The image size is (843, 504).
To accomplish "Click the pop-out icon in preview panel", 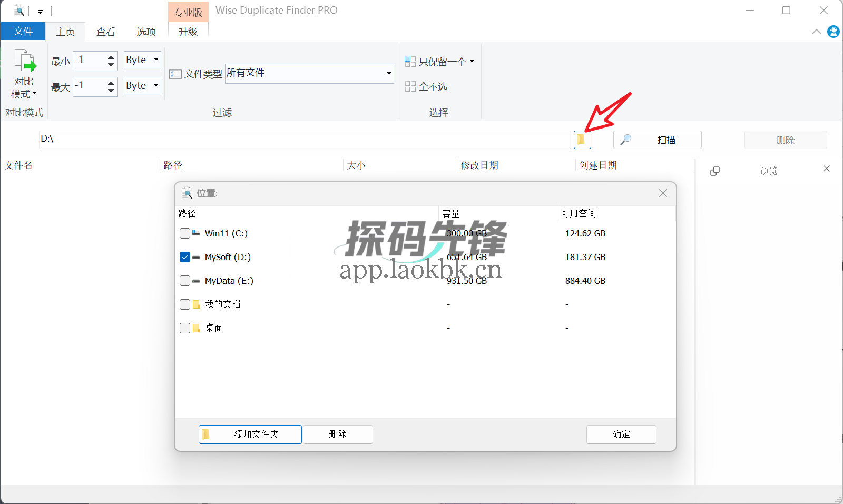I will click(x=715, y=171).
